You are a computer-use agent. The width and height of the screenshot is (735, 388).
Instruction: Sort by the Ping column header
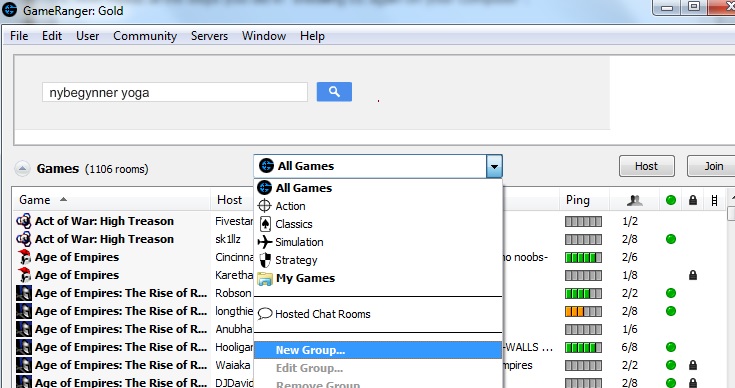pos(584,200)
